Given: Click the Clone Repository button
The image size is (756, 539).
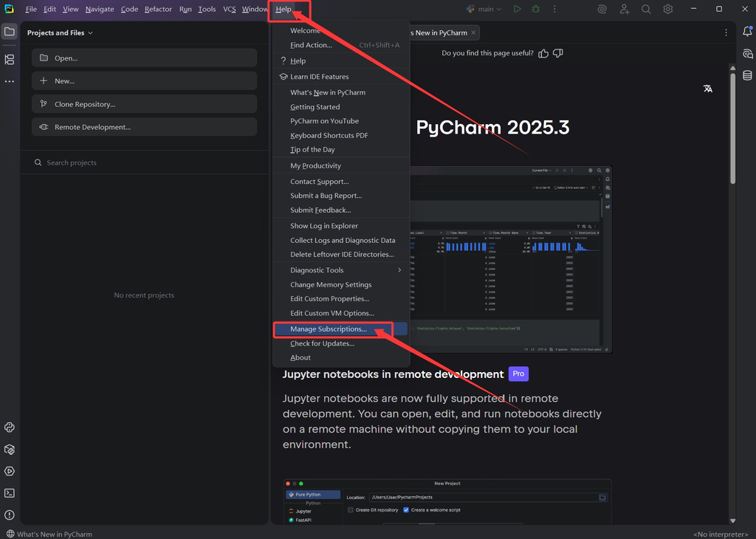Looking at the screenshot, I should [x=144, y=104].
